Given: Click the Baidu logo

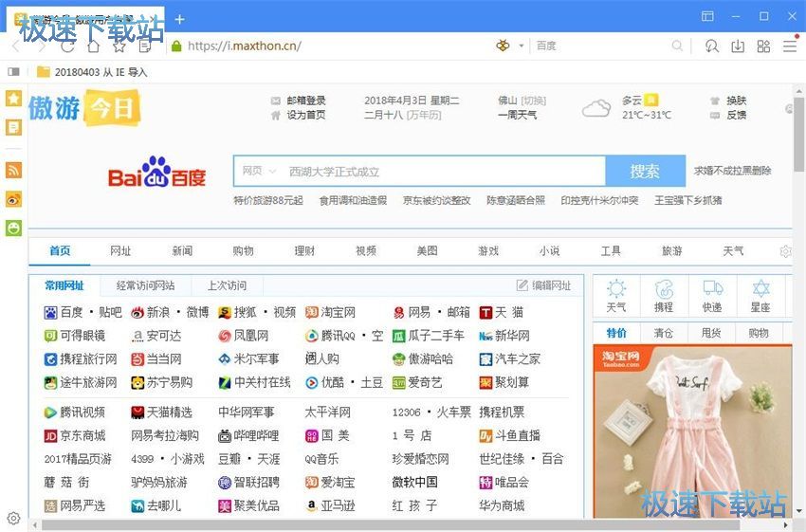Looking at the screenshot, I should [156, 172].
